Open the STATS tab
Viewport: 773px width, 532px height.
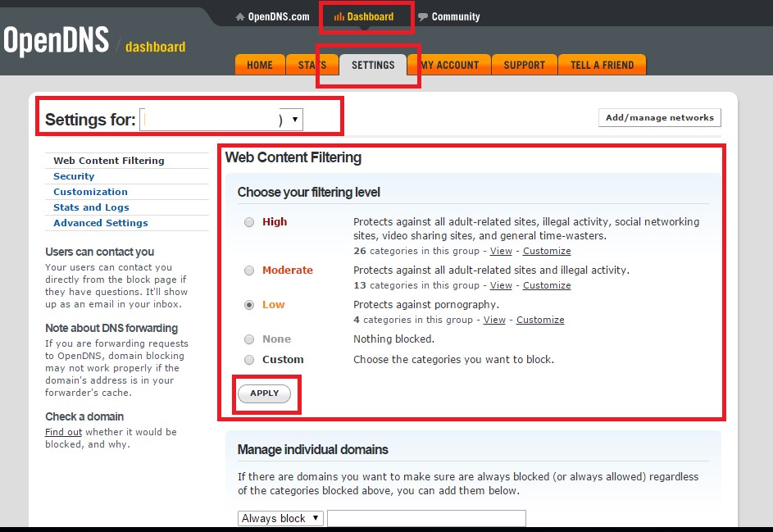point(312,65)
